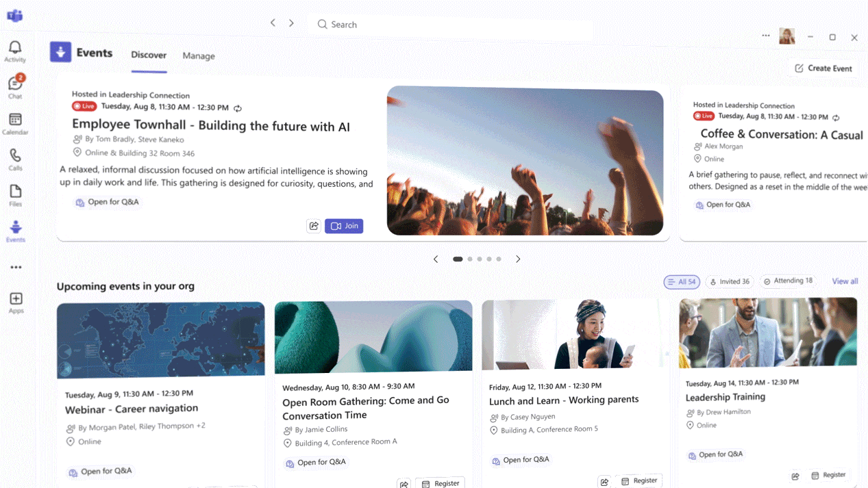Image resolution: width=868 pixels, height=488 pixels.
Task: Switch to the Discover tab
Action: (x=149, y=55)
